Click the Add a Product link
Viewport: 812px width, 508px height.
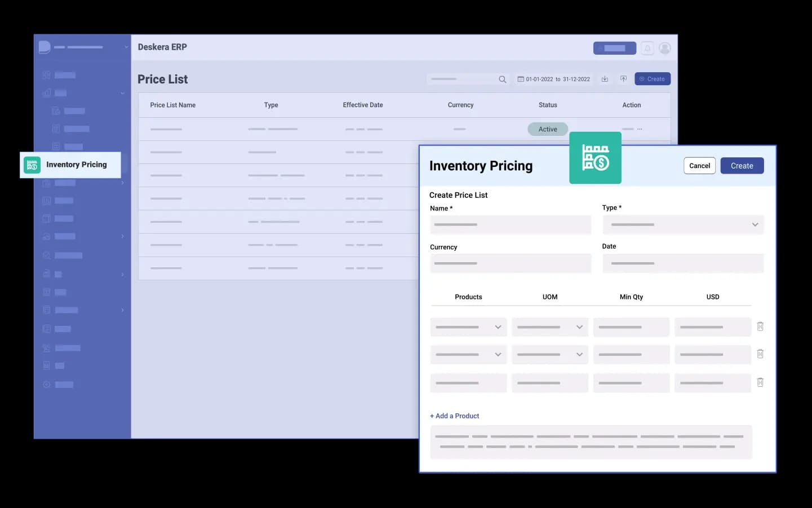pos(454,416)
